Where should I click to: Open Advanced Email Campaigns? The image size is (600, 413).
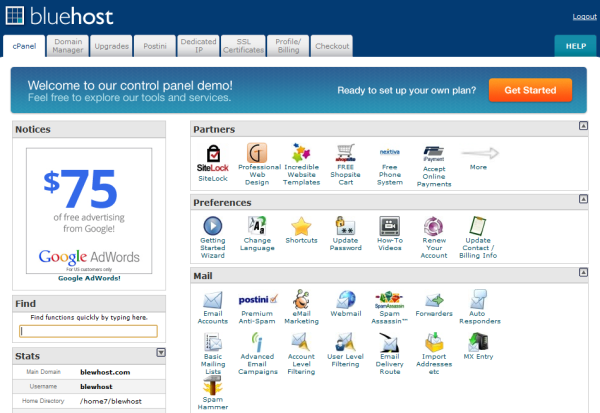[258, 353]
